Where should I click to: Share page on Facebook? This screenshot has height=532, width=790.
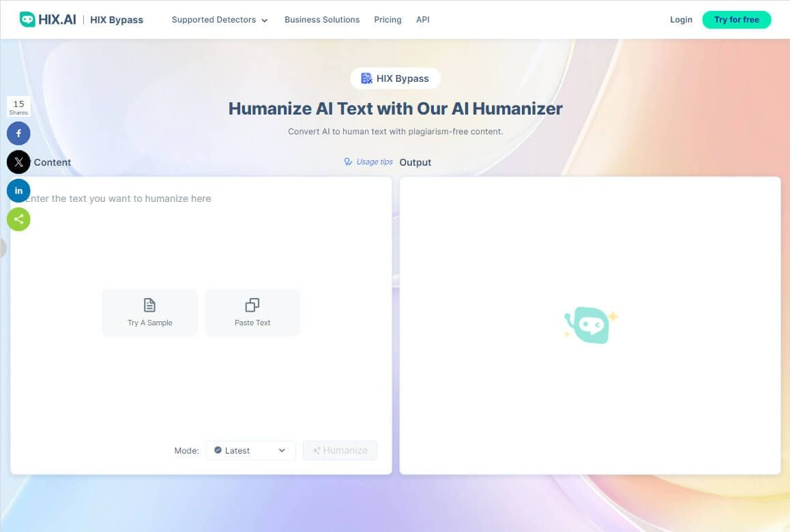coord(18,133)
